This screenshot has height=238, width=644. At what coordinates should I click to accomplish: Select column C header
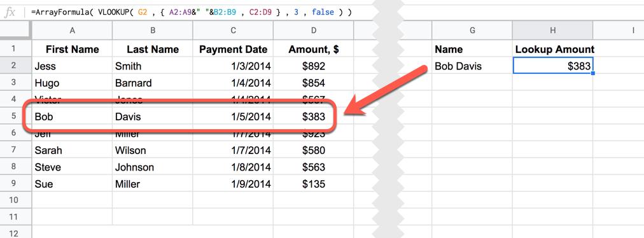233,30
